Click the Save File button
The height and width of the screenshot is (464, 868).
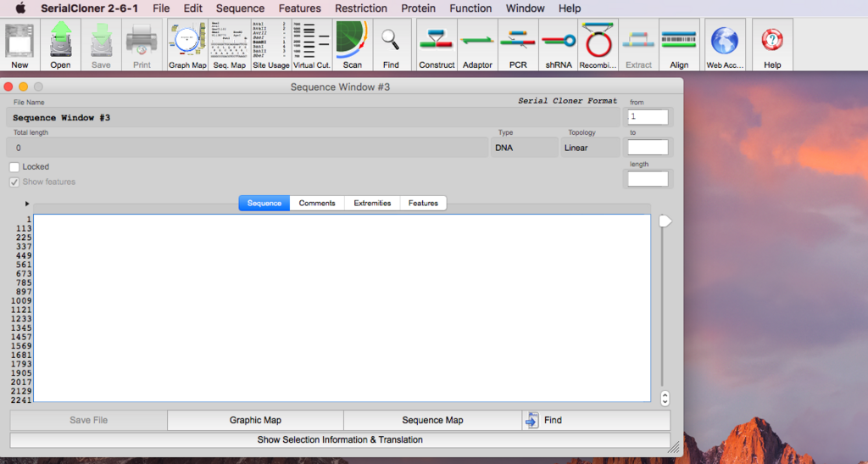[88, 420]
